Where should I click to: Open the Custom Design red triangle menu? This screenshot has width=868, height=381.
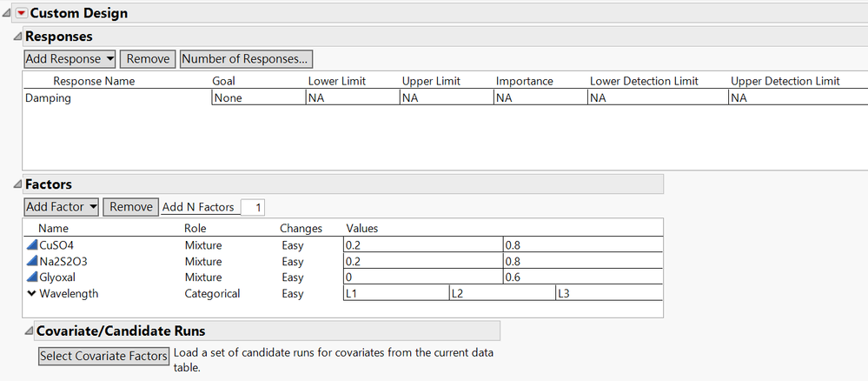[x=22, y=13]
